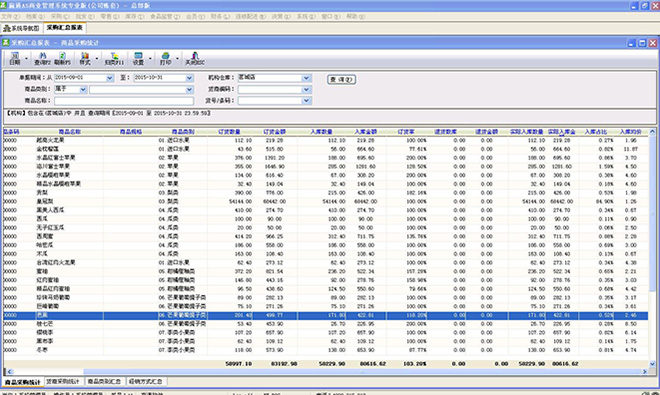
Task: Open the 采购 menu
Action: (x=60, y=16)
